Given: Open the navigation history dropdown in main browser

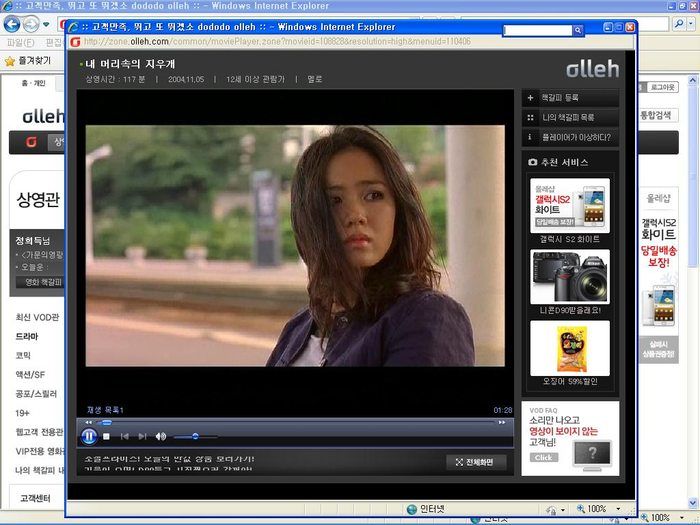Looking at the screenshot, I should click(46, 24).
